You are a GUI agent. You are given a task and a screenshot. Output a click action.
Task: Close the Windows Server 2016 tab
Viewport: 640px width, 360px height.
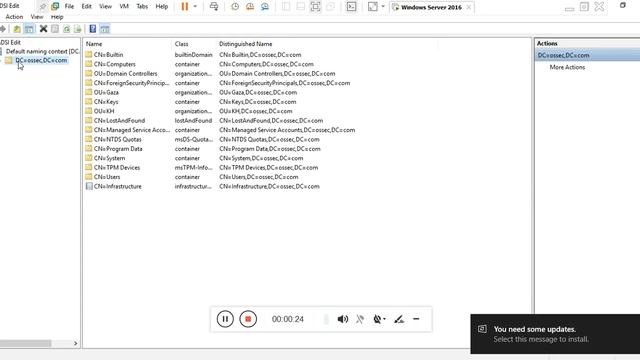point(469,7)
